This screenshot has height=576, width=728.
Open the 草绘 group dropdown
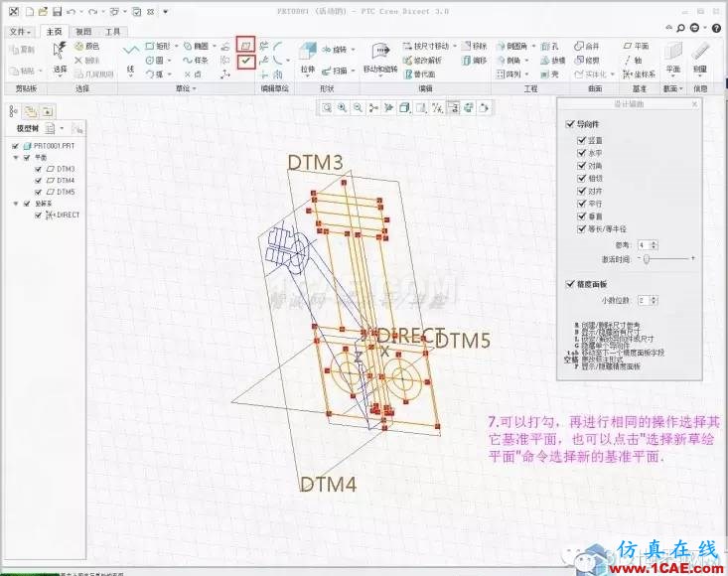[x=186, y=88]
